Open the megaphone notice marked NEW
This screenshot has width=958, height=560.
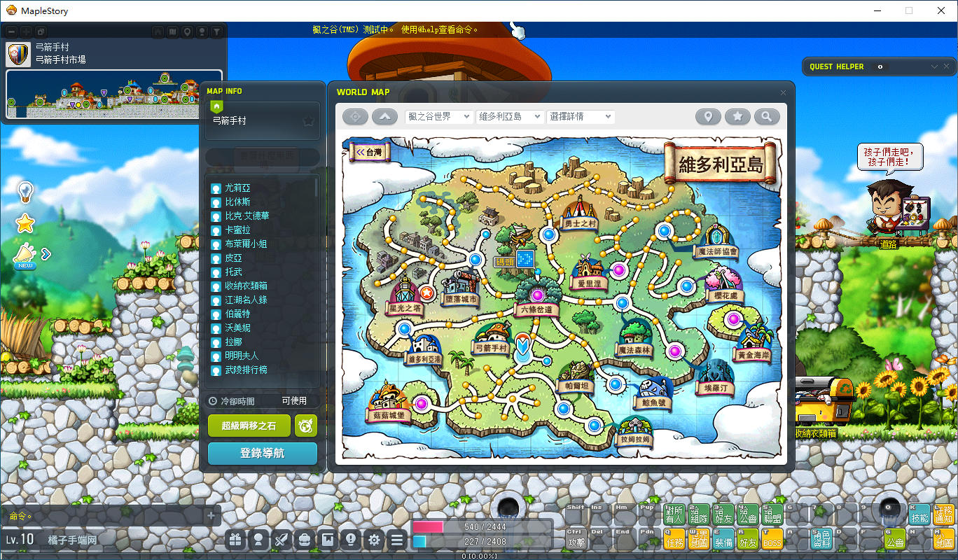coord(25,255)
